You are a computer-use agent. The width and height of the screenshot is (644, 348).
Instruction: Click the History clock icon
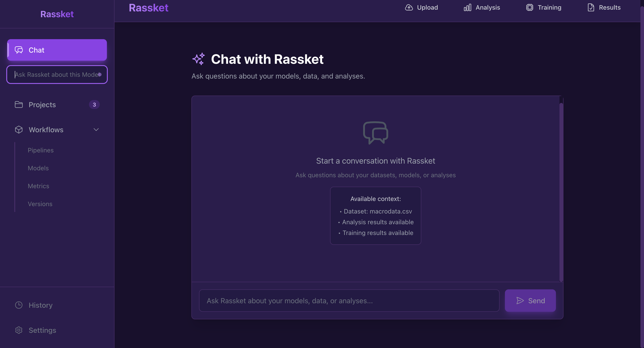pyautogui.click(x=19, y=305)
